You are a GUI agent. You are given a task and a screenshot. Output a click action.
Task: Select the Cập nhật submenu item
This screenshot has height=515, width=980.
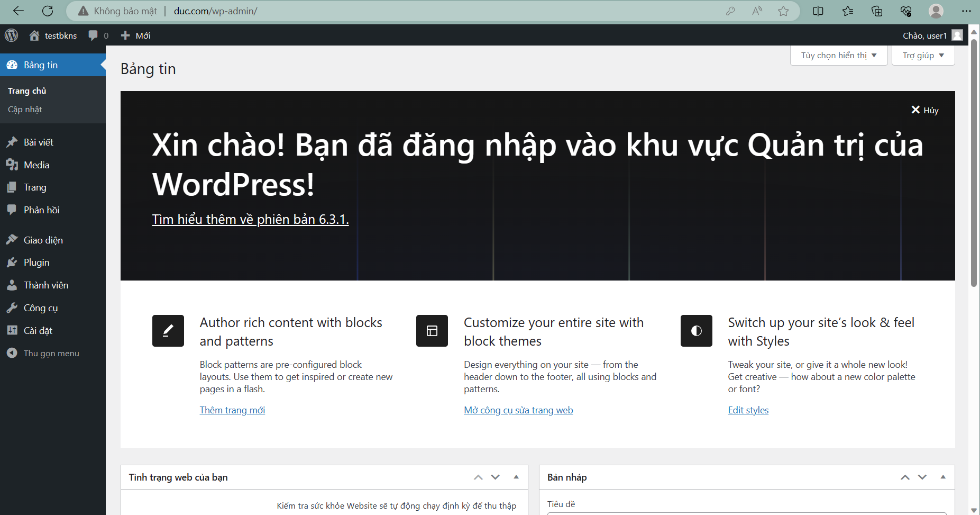[25, 110]
